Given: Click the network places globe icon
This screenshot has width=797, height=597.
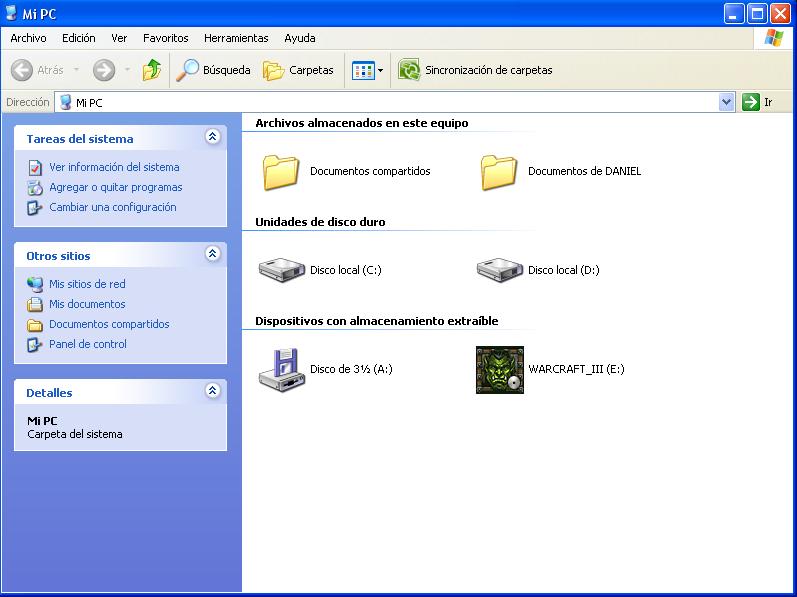Looking at the screenshot, I should click(x=35, y=284).
